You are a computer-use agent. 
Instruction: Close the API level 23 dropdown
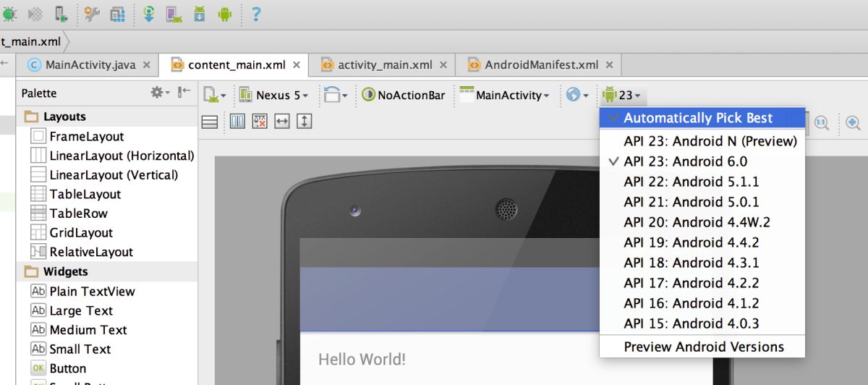621,95
